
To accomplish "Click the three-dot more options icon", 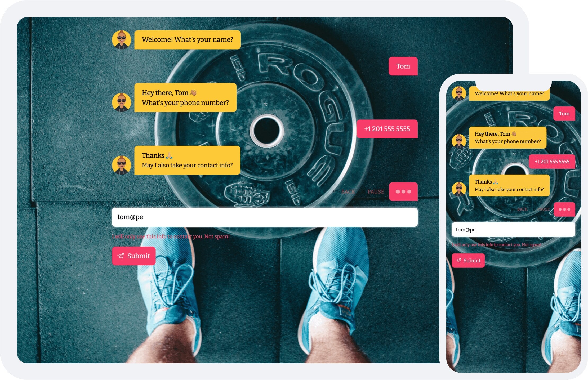I will click(402, 191).
